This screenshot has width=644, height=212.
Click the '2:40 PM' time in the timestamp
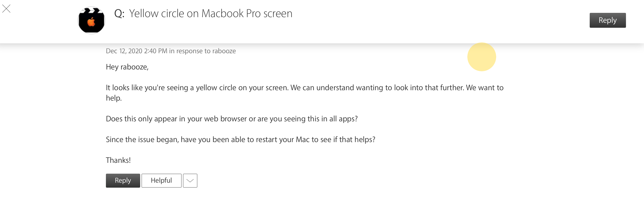tap(155, 51)
